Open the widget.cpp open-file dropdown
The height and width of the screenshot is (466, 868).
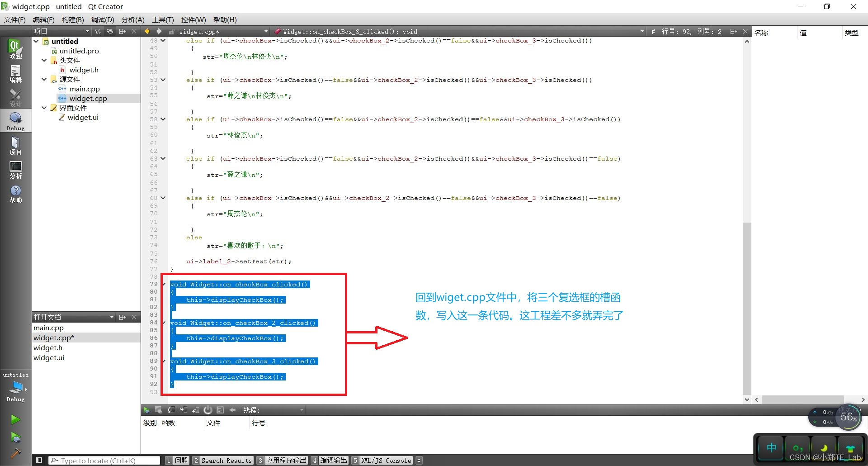click(x=223, y=32)
